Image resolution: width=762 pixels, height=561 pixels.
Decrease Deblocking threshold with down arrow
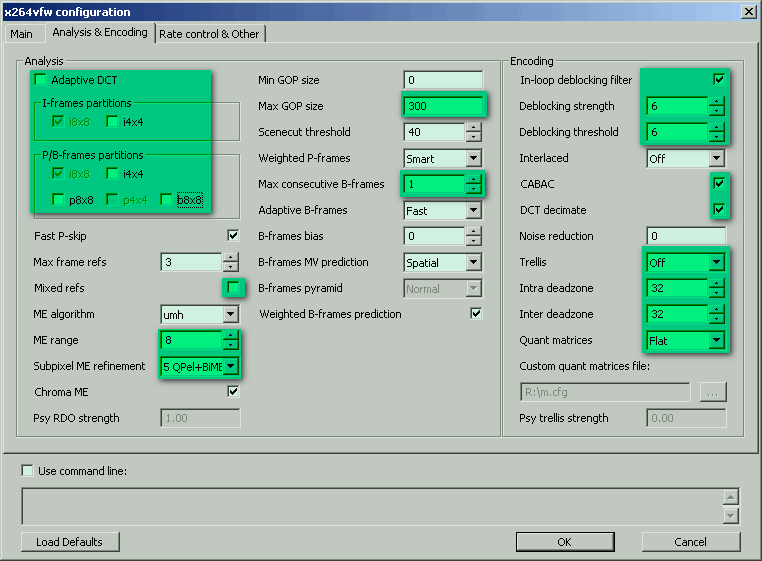point(716,137)
